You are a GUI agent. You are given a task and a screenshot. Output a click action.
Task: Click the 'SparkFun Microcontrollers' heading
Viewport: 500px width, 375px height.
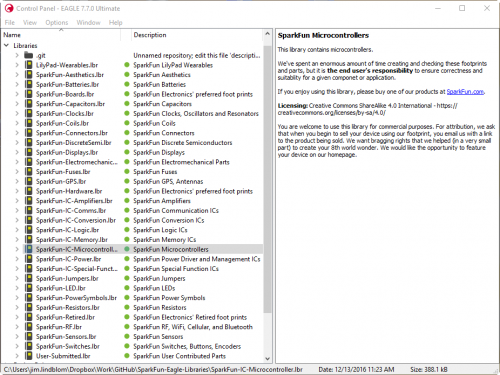323,35
